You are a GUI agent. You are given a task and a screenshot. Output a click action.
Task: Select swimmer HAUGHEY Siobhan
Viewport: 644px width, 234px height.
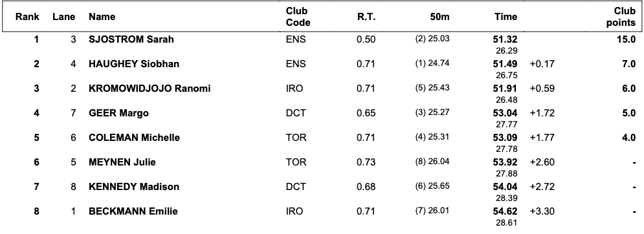tap(134, 64)
